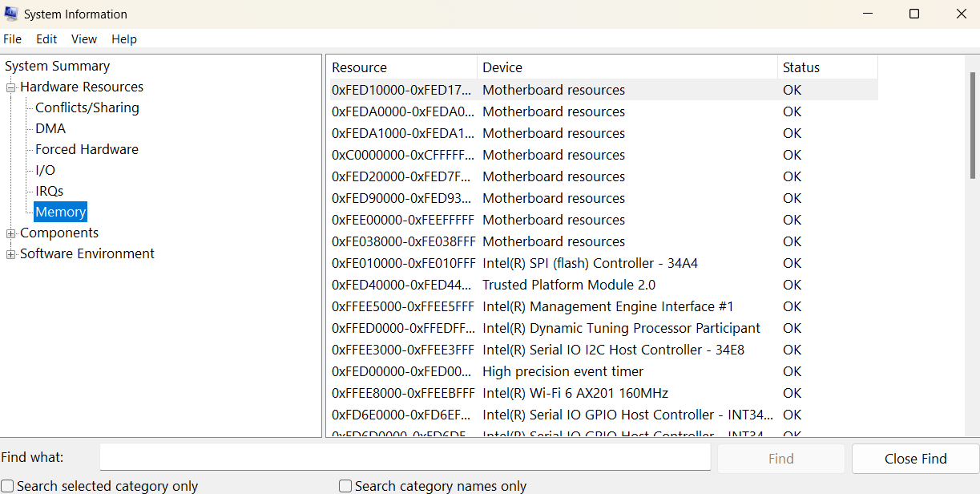The width and height of the screenshot is (980, 494).
Task: Enable Search selected category only checkbox
Action: click(x=7, y=486)
